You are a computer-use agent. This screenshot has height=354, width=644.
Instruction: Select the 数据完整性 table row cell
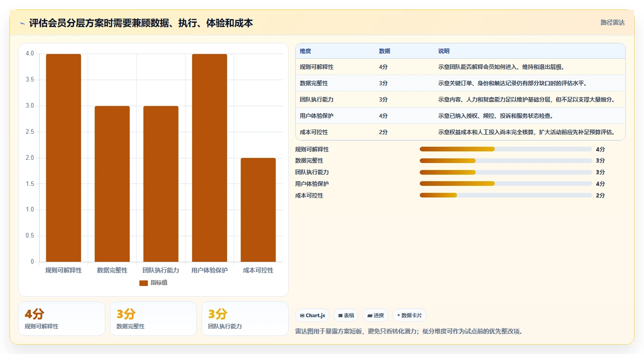point(314,83)
